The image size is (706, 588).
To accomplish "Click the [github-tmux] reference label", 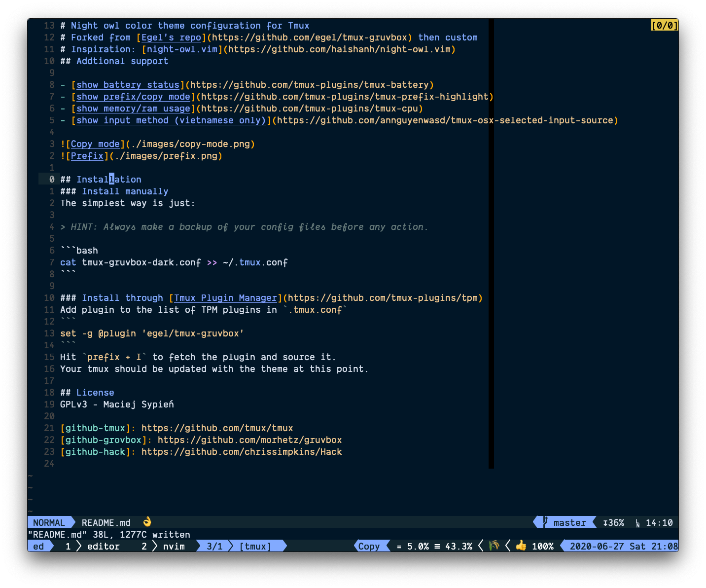I will [x=95, y=428].
